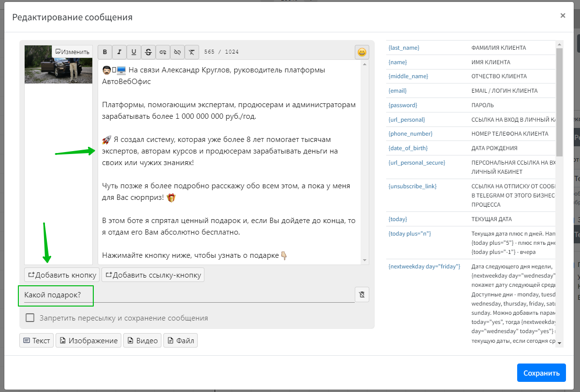Click the 'Какой подарок?' button text field

tap(186, 295)
